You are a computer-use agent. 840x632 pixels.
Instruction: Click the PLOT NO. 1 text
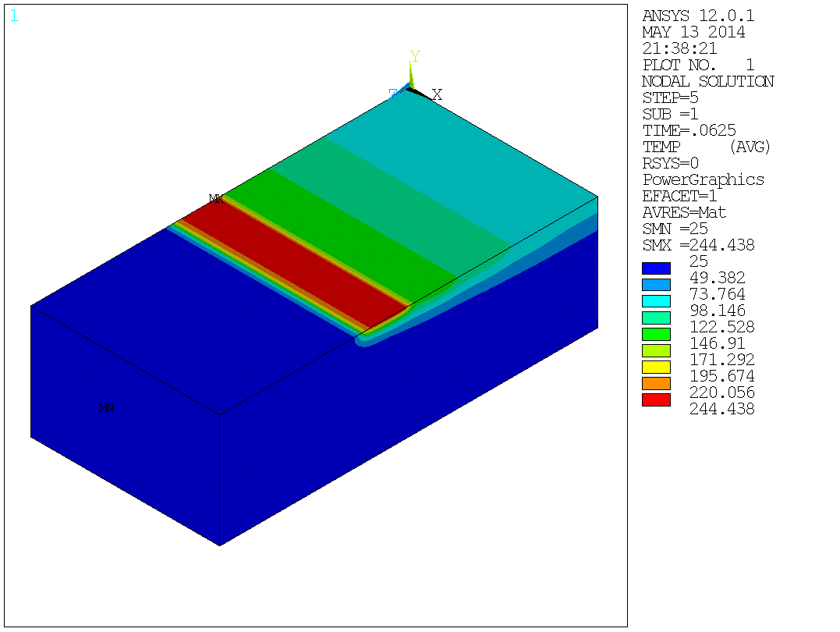tap(698, 66)
